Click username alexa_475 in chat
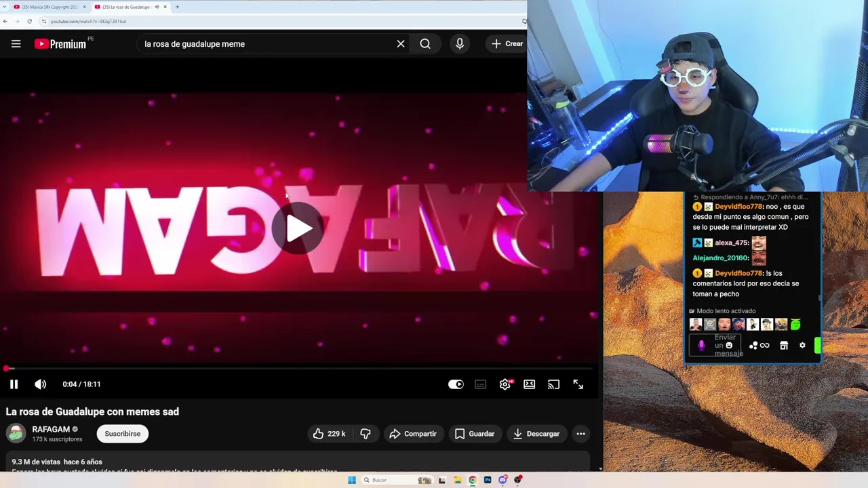This screenshot has width=868, height=488. (x=732, y=243)
